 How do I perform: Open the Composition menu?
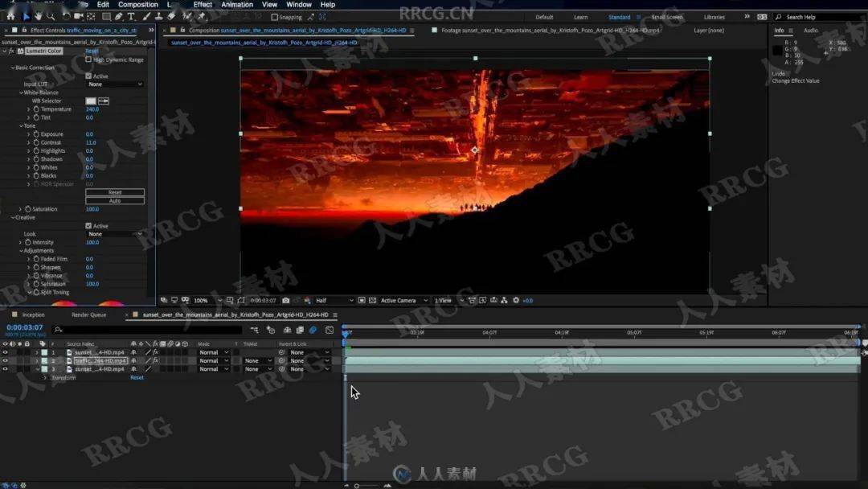tap(138, 5)
